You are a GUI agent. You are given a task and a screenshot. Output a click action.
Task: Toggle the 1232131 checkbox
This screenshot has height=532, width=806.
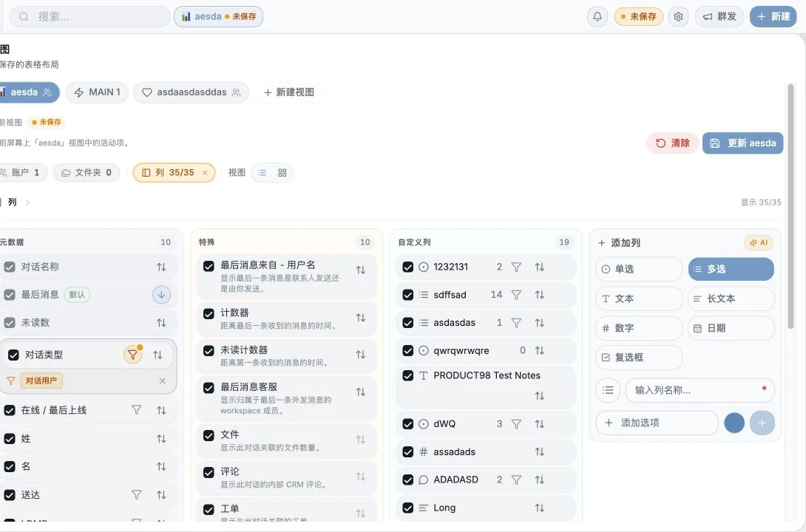tap(408, 267)
